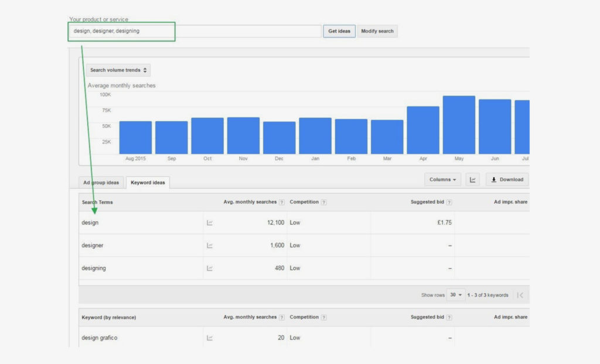The image size is (600, 364).
Task: Click the design grafico keyword
Action: [100, 338]
